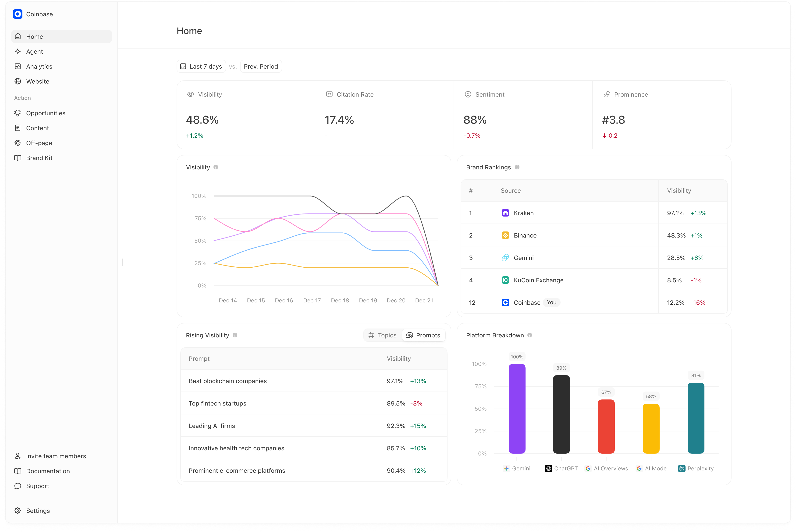This screenshot has width=796, height=532.
Task: Click the Platform Breakdown info icon
Action: point(529,335)
